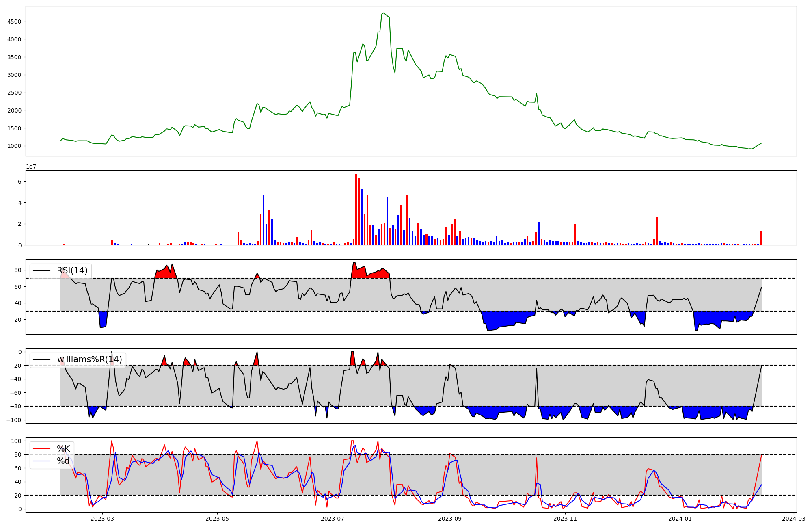
Task: Click the 2023-05 date label
Action: click(x=218, y=519)
